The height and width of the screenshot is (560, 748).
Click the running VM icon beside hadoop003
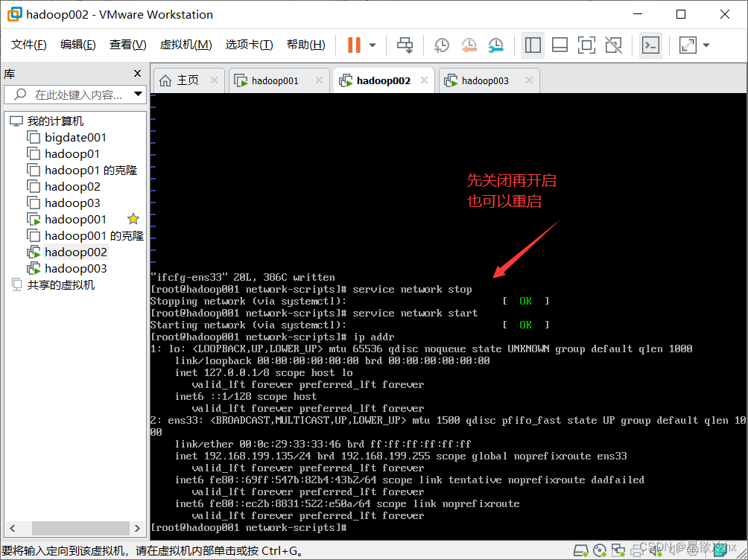34,269
